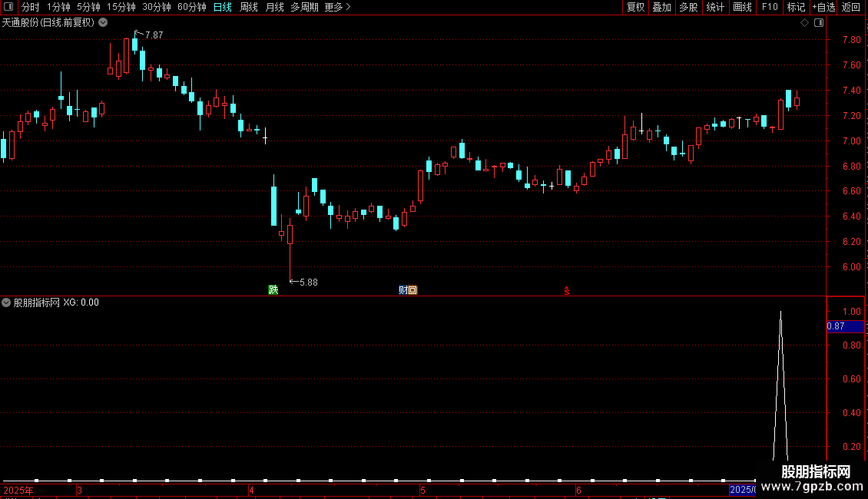Click the XG: 0.00 indicator value text
The height and width of the screenshot is (499, 868).
tap(81, 302)
